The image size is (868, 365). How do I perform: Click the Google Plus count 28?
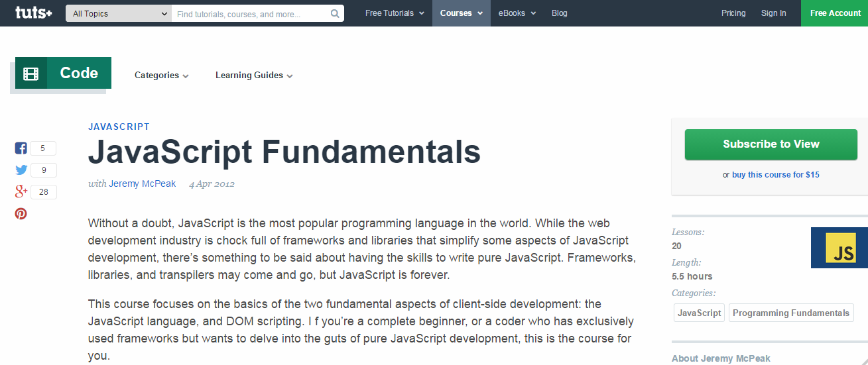[44, 192]
